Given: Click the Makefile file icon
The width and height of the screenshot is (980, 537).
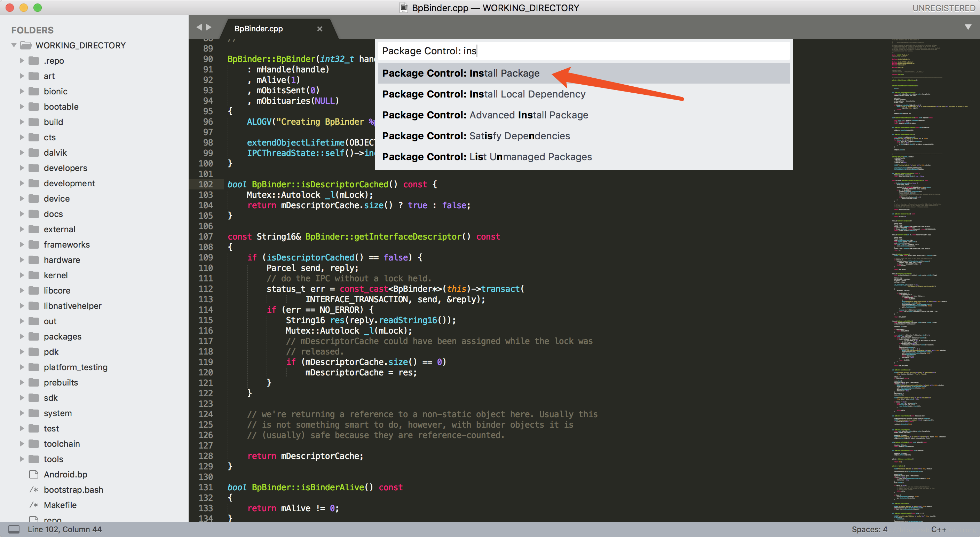Looking at the screenshot, I should pos(34,505).
